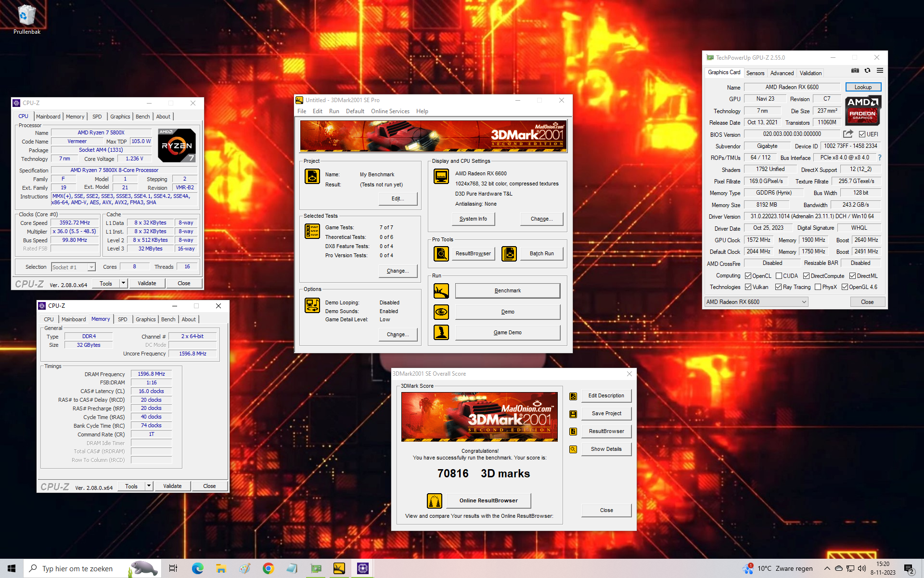Click the Display and CPU Settings monitor icon
The image size is (924, 578).
pos(441,176)
